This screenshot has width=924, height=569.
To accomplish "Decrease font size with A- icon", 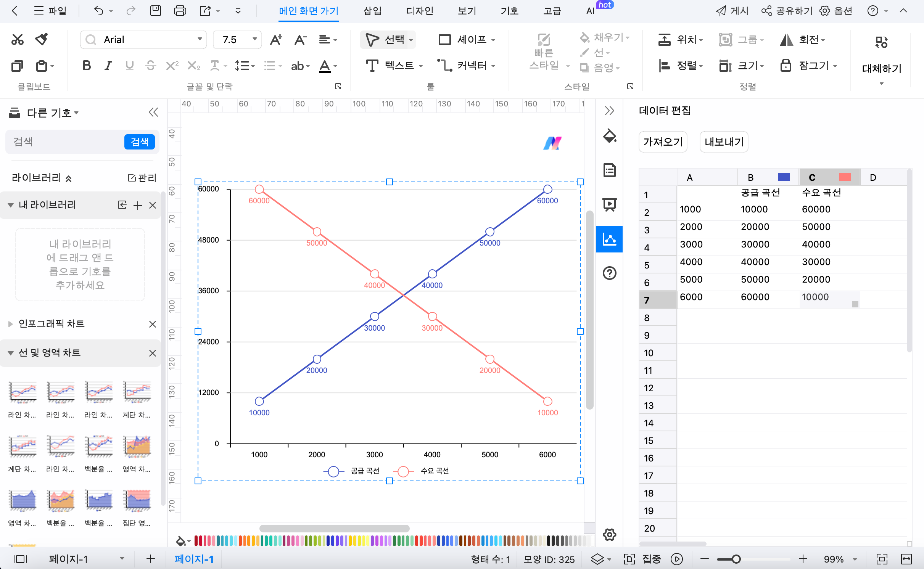I will pyautogui.click(x=300, y=40).
